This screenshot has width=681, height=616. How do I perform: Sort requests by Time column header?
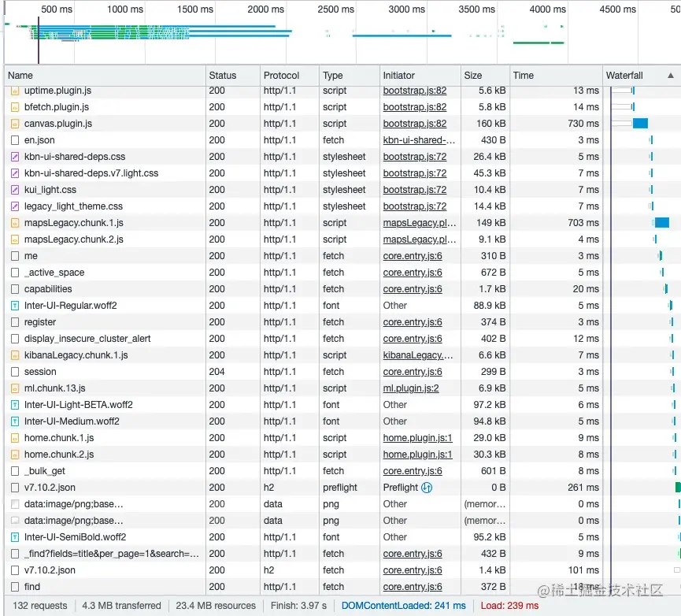point(556,76)
